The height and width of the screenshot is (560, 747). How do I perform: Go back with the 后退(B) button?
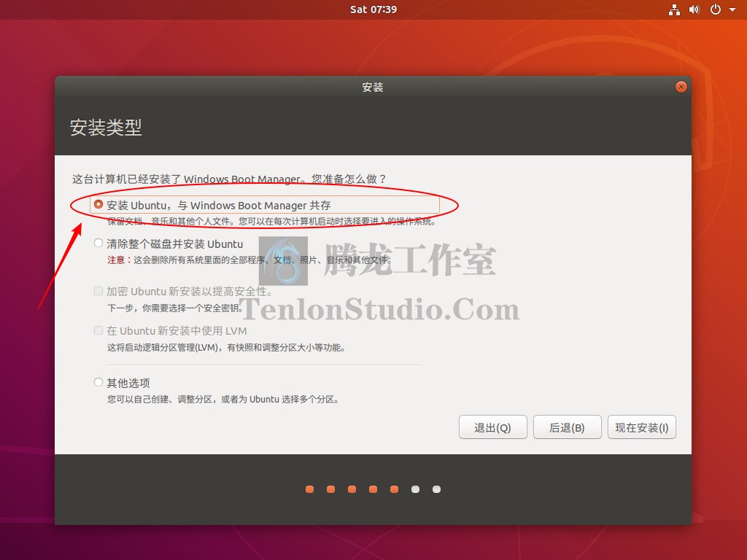567,427
